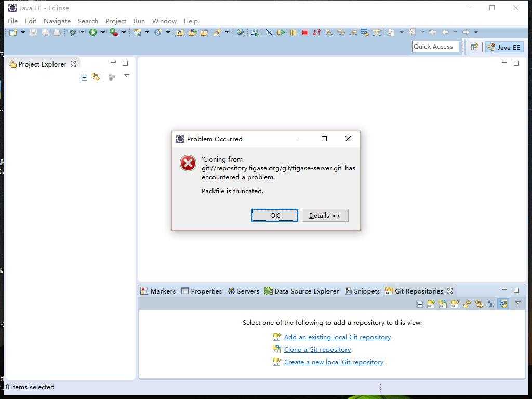The image size is (532, 399).
Task: Switch to the Properties tab
Action: click(202, 291)
